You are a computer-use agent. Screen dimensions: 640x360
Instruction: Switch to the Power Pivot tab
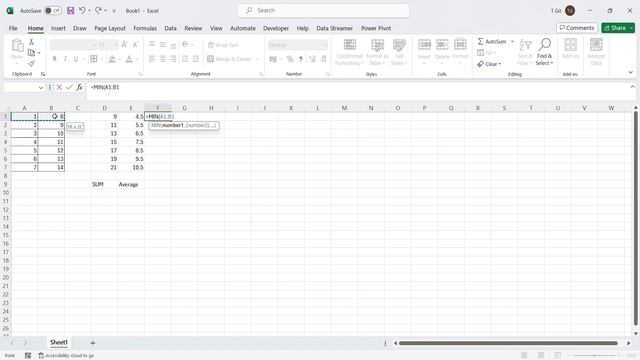(x=376, y=28)
